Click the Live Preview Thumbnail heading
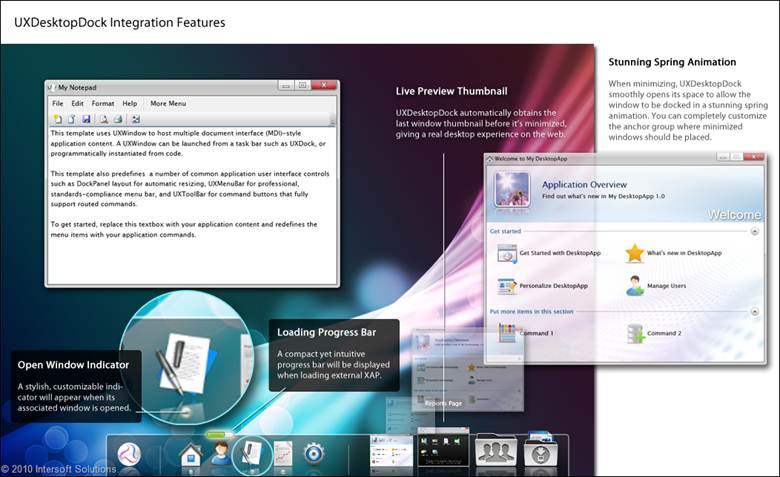 pyautogui.click(x=452, y=91)
